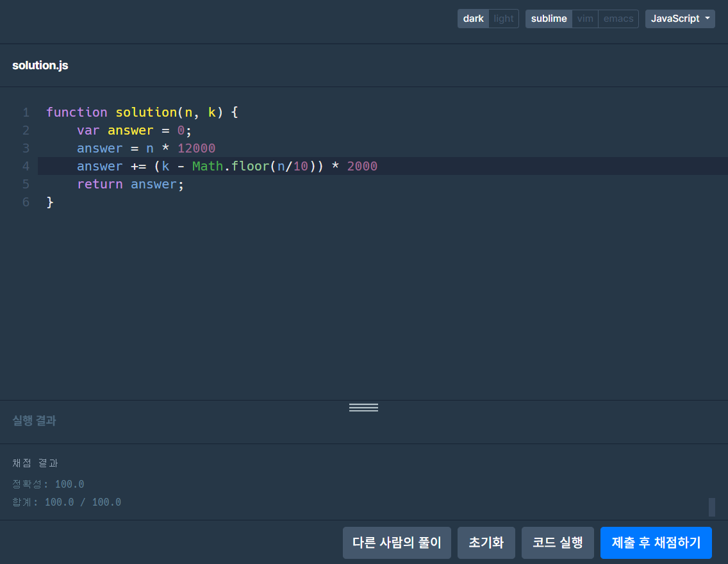Viewport: 728px width, 564px height.
Task: Run code with 코드 실행 button
Action: coord(558,543)
